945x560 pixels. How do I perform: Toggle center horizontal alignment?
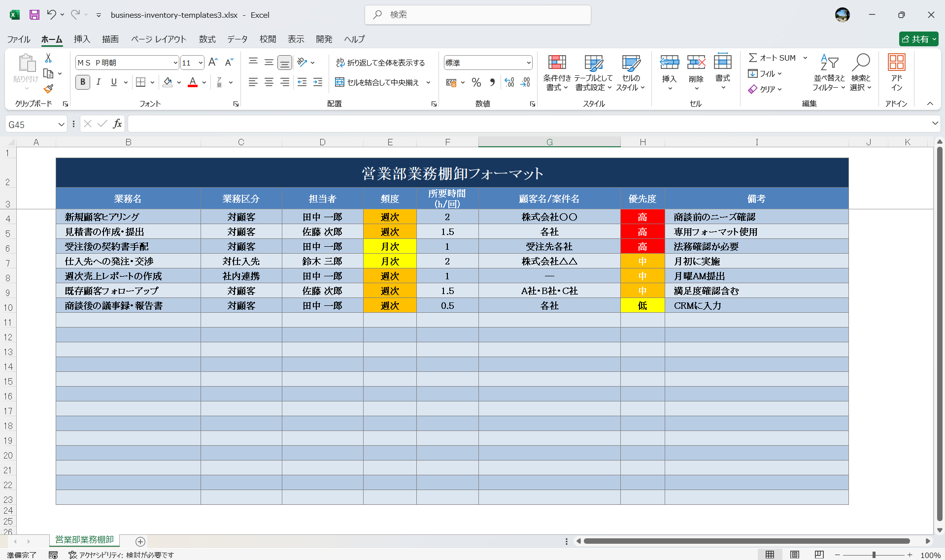pyautogui.click(x=269, y=82)
